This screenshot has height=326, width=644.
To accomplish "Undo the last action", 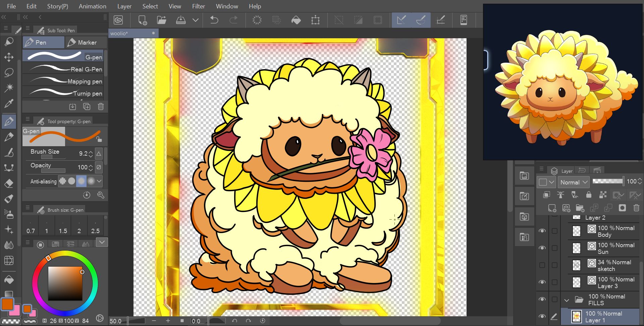I will click(x=214, y=20).
